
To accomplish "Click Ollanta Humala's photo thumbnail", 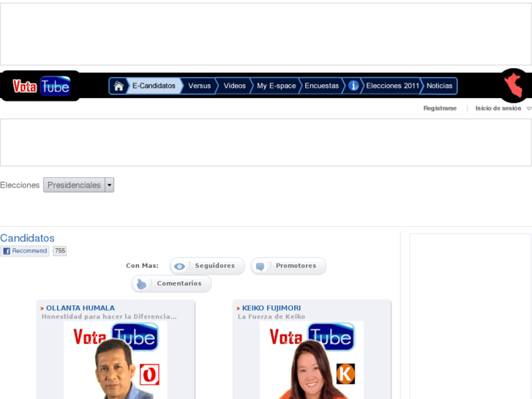I will (x=115, y=360).
